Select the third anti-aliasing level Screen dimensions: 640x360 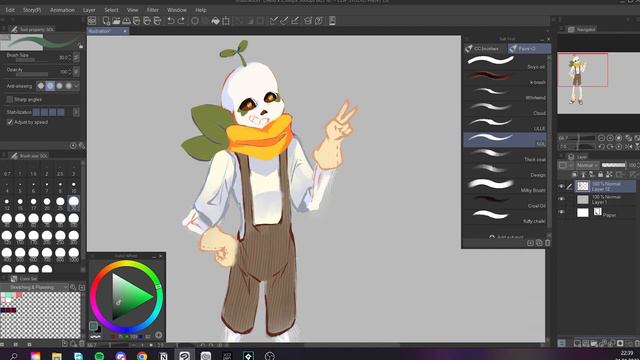tap(60, 86)
